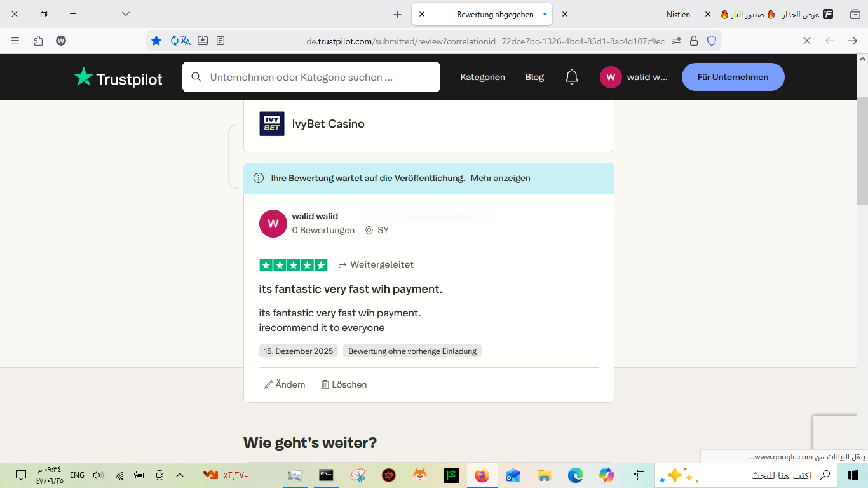Click the Firefox address bar URL
This screenshot has width=868, height=488.
click(x=485, y=41)
